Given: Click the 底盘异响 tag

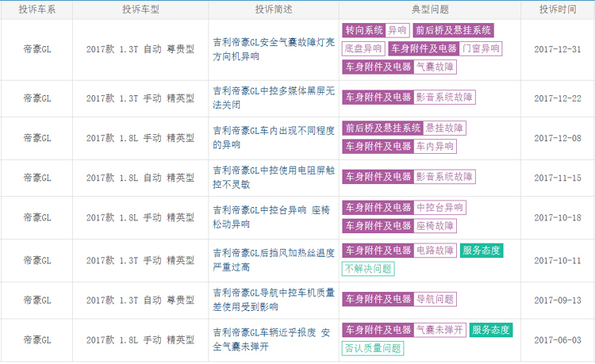Looking at the screenshot, I should coord(363,48).
